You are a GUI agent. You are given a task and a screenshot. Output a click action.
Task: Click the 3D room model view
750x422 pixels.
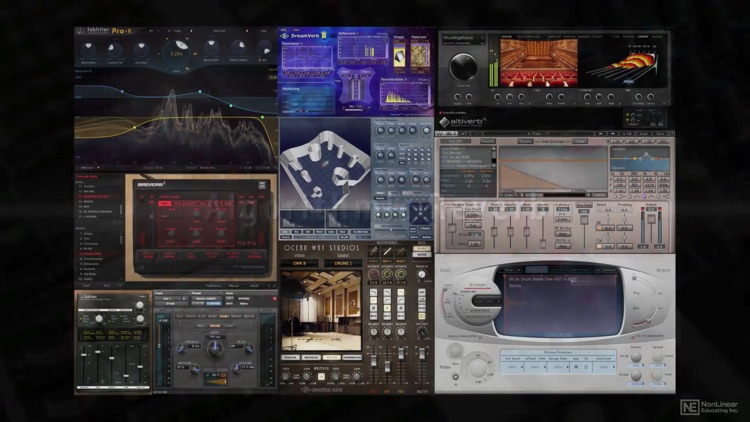pyautogui.click(x=325, y=166)
